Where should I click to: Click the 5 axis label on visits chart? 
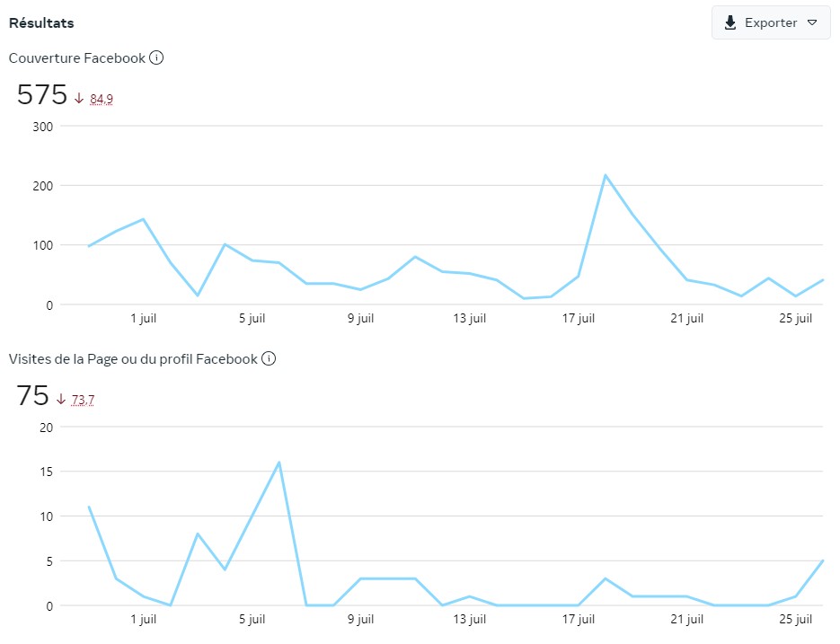point(49,562)
